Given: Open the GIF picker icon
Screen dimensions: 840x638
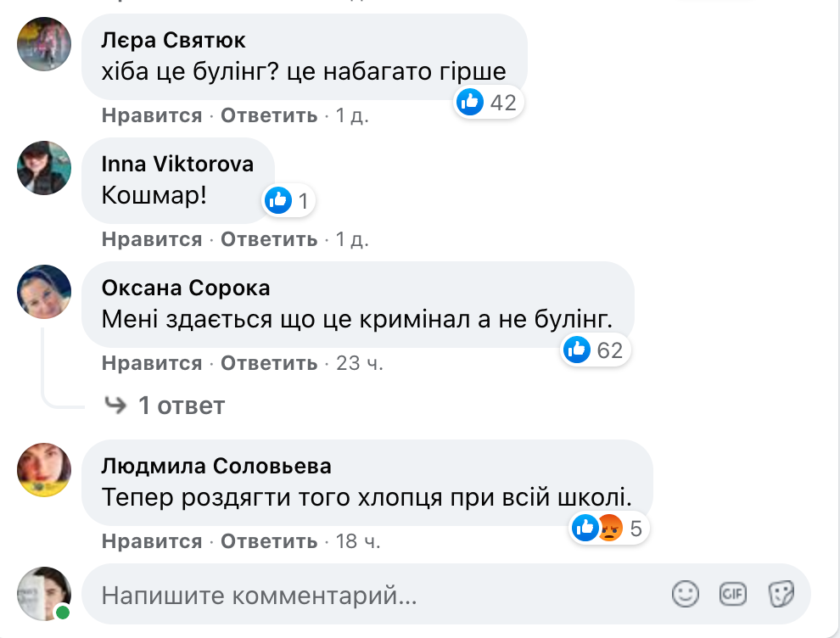Looking at the screenshot, I should click(x=732, y=595).
